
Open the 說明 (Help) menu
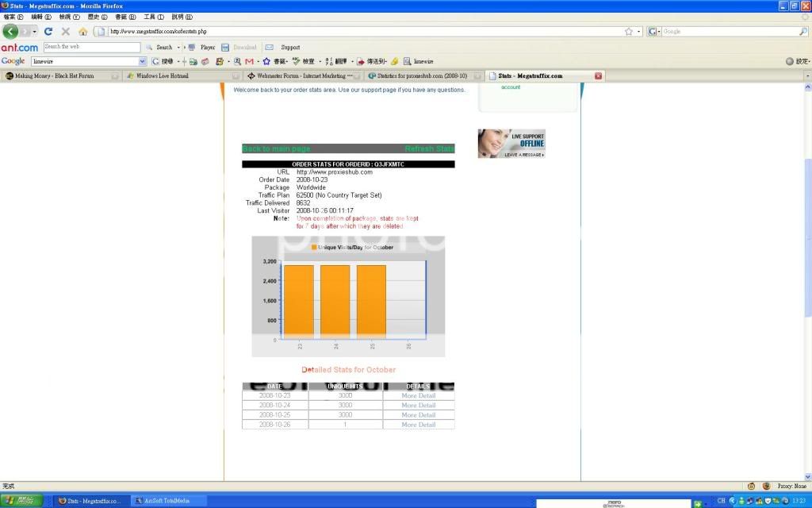(x=182, y=17)
